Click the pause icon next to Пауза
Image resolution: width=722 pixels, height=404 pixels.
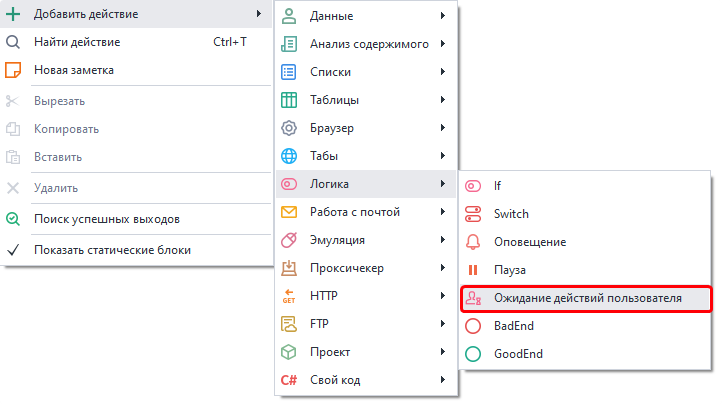pyautogui.click(x=474, y=270)
